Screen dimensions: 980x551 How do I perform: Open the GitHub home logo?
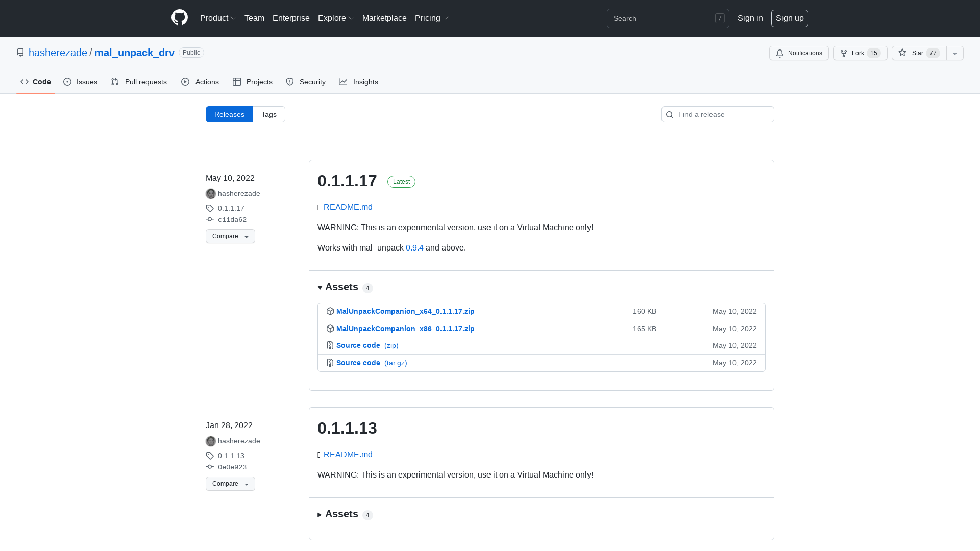180,18
